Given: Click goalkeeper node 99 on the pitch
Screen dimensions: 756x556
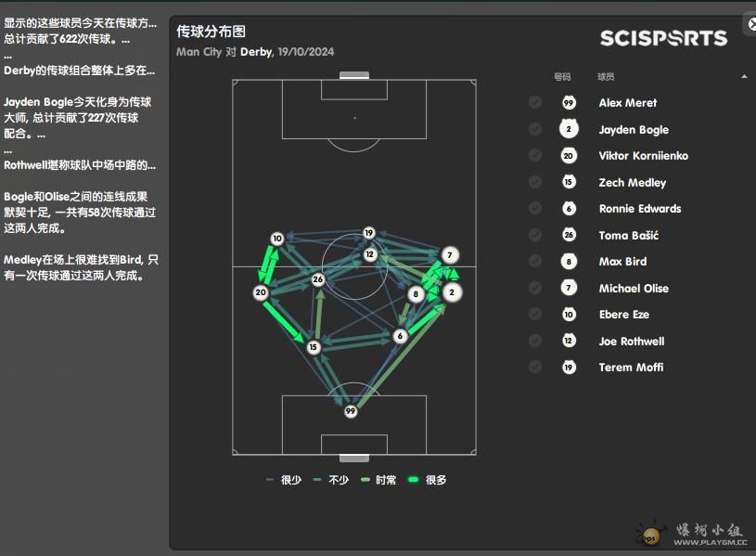Looking at the screenshot, I should (351, 411).
